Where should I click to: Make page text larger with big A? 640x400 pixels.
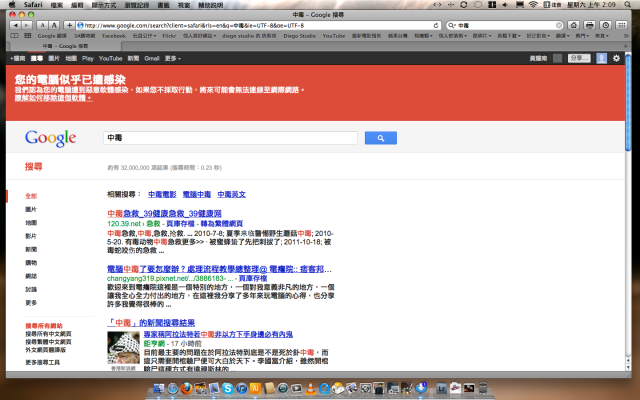coord(54,25)
